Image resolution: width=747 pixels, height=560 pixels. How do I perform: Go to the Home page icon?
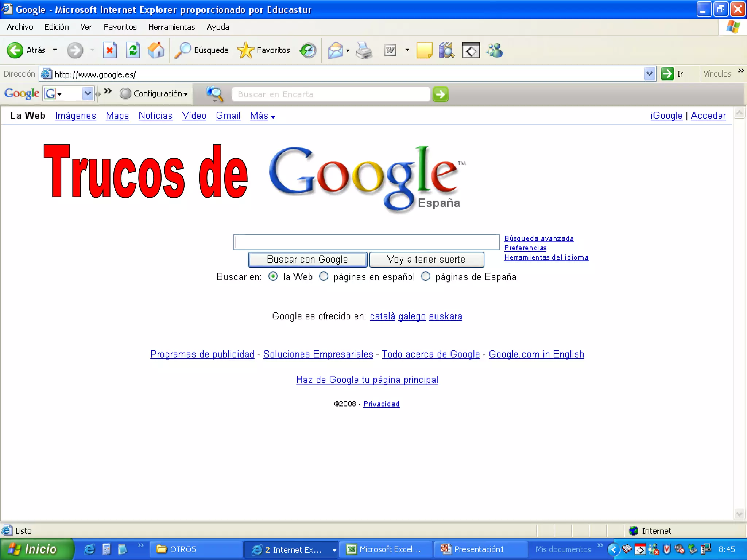(x=156, y=50)
